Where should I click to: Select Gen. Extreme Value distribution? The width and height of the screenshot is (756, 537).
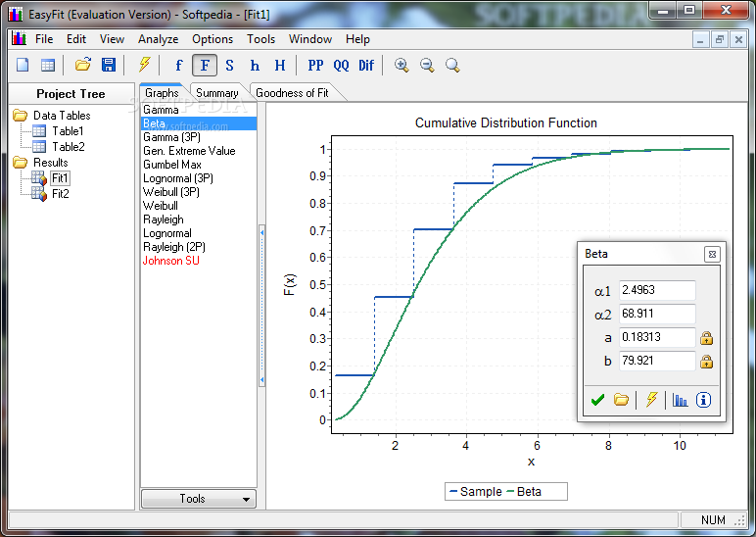(199, 151)
